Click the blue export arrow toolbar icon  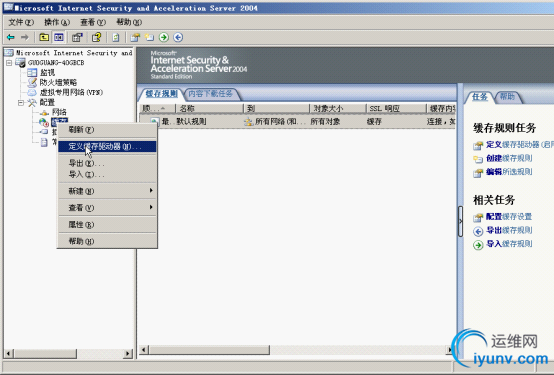pos(178,37)
